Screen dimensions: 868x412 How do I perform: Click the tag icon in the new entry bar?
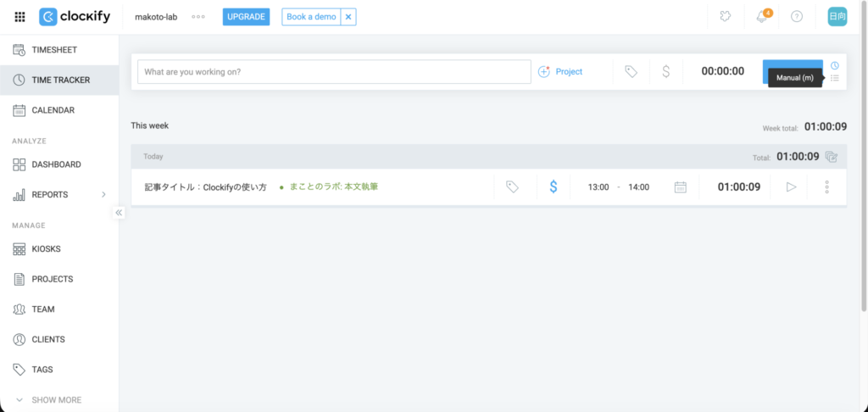(631, 72)
